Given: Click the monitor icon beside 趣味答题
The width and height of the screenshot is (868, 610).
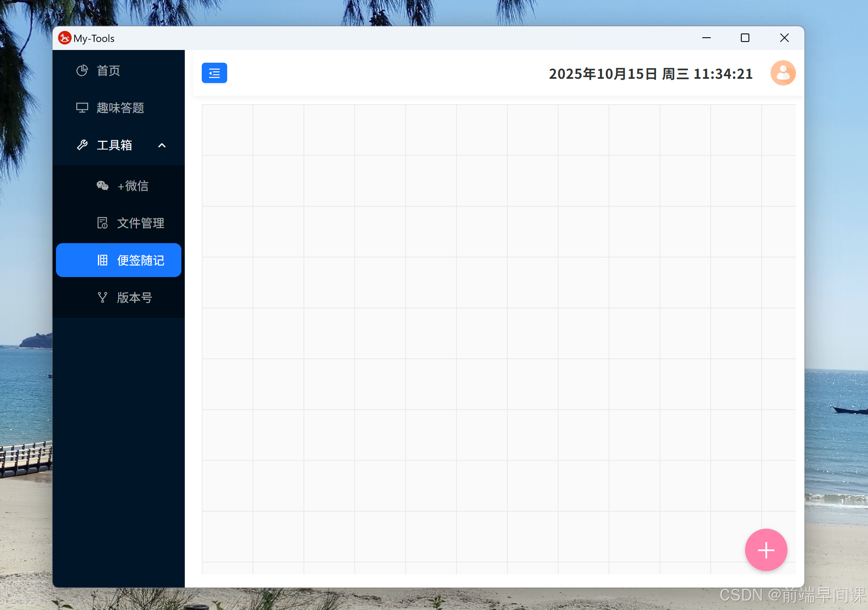Looking at the screenshot, I should click(82, 108).
